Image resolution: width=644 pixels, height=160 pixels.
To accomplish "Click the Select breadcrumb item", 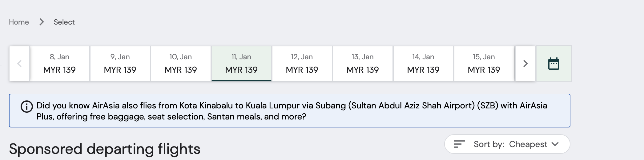I will (x=64, y=22).
